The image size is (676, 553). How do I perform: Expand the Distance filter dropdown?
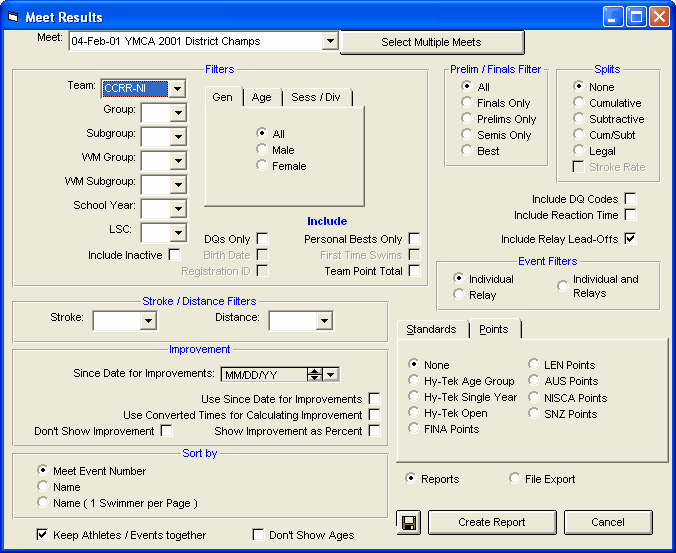(x=324, y=321)
